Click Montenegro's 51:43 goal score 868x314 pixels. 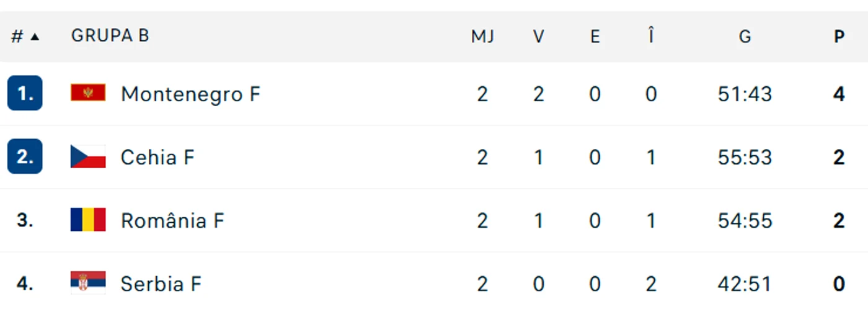(x=745, y=94)
